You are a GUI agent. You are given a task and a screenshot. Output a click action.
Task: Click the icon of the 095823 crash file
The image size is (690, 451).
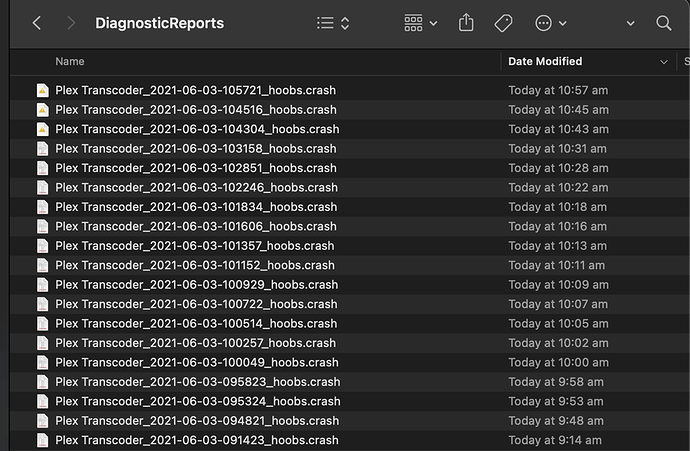pos(42,382)
